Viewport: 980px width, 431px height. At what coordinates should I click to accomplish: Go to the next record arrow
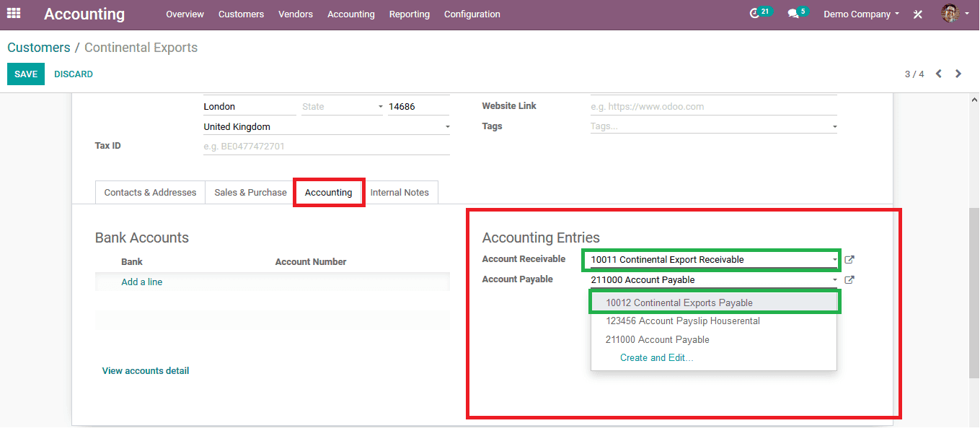[958, 74]
